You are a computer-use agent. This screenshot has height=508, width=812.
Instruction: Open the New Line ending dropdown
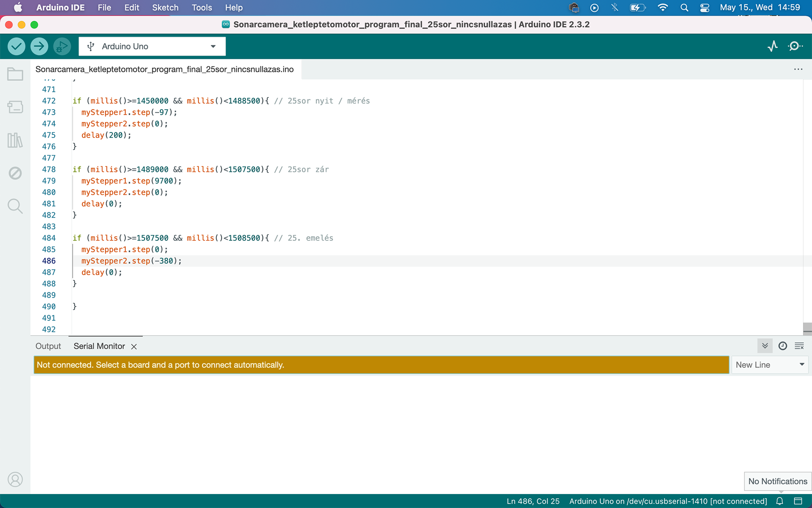click(x=770, y=365)
